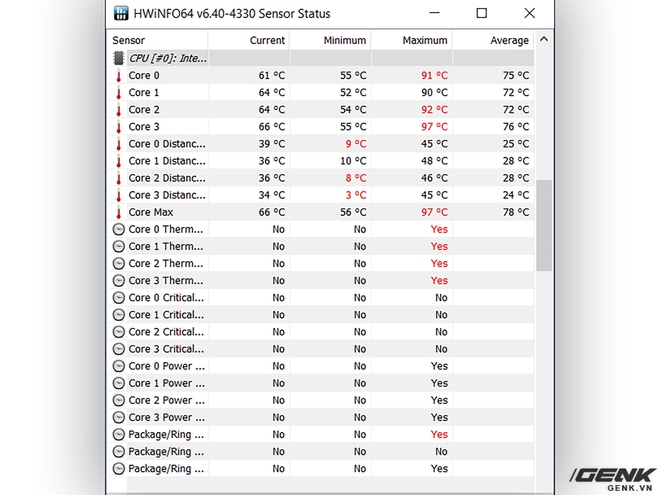Click the thermometer icon beside Core 0 Distanc...
Screen dimensions: 660x495
[x=119, y=144]
